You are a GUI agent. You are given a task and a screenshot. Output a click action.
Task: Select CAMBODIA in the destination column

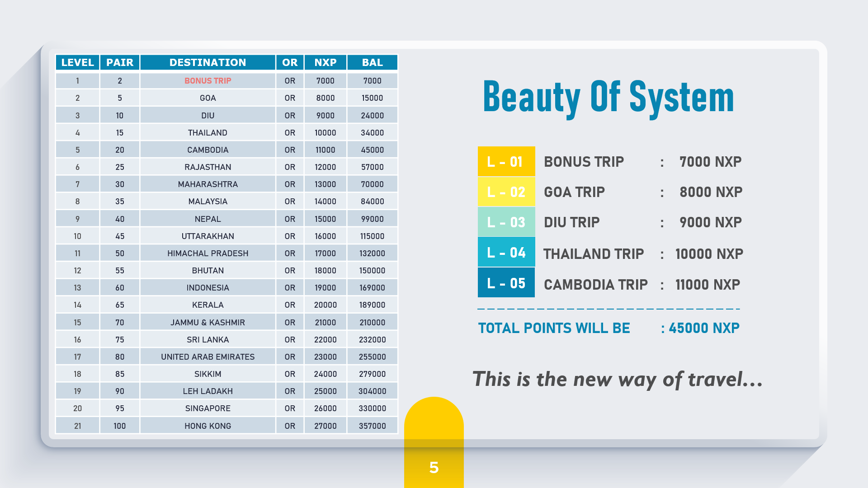coord(208,150)
